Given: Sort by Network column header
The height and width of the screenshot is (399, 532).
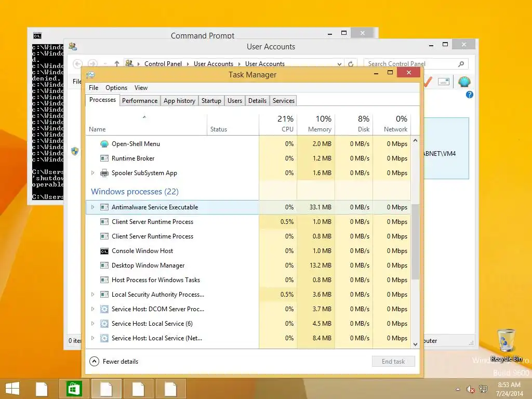Looking at the screenshot, I should coord(392,124).
